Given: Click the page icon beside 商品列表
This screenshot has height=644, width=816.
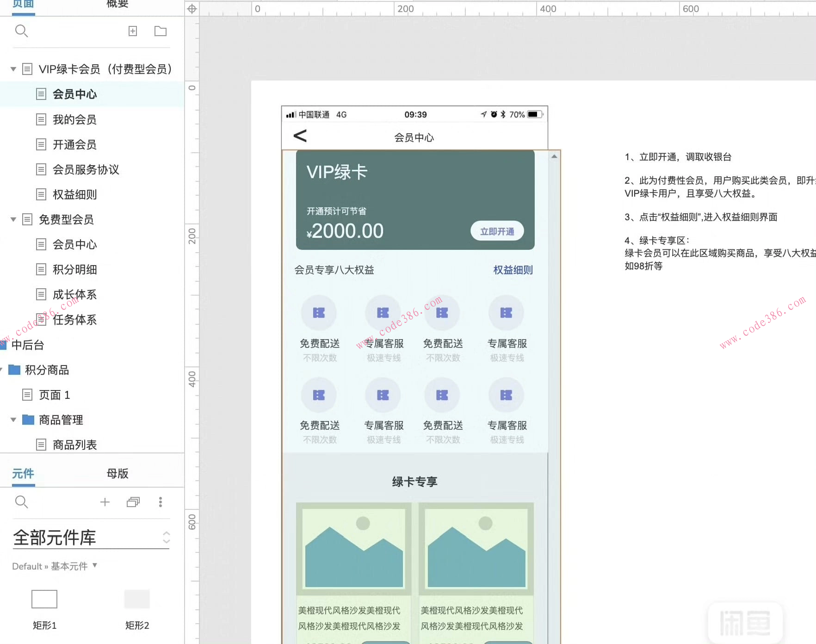Looking at the screenshot, I should point(42,444).
